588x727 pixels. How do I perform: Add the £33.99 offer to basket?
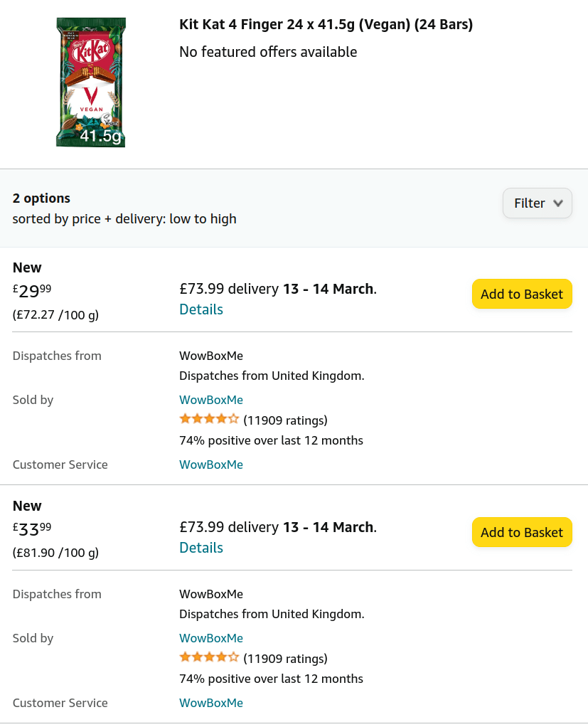522,532
